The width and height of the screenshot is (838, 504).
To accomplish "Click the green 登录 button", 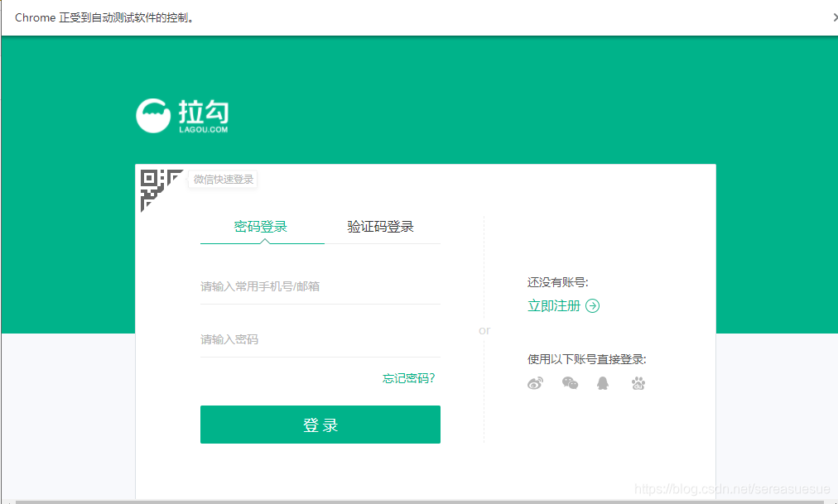I will tap(320, 425).
